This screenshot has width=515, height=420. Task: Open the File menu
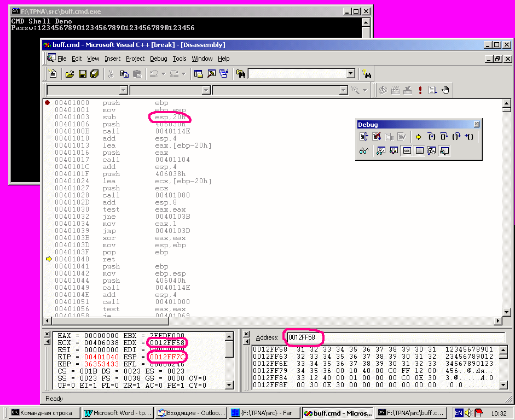tap(62, 59)
